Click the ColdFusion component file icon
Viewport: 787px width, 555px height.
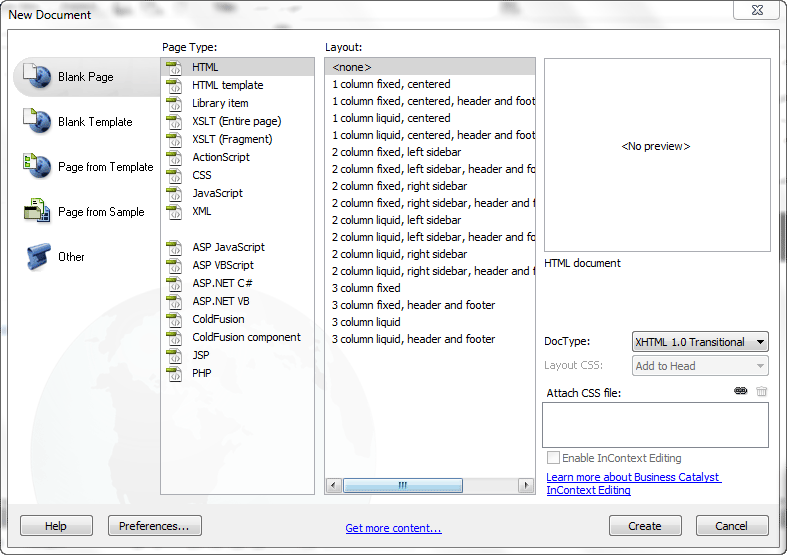(174, 338)
